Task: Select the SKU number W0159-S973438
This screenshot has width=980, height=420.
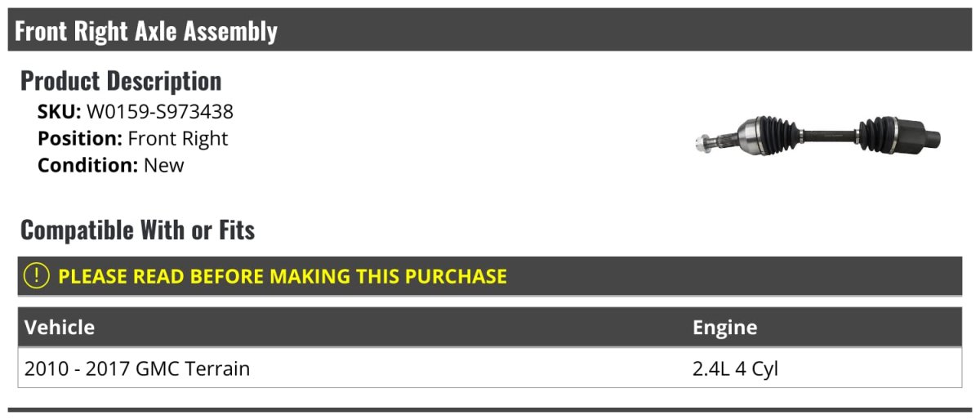Action: click(160, 111)
